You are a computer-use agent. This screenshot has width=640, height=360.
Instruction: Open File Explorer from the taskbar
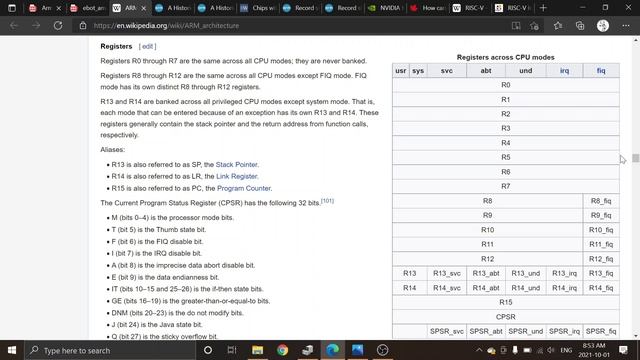point(257,350)
